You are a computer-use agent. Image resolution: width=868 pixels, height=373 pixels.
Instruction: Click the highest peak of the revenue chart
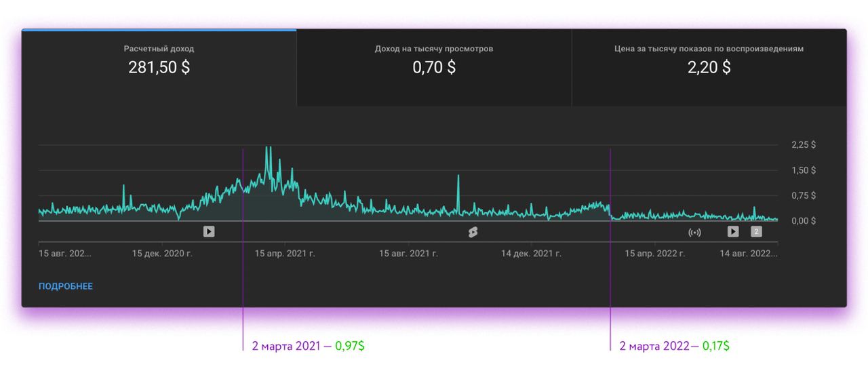pyautogui.click(x=268, y=149)
